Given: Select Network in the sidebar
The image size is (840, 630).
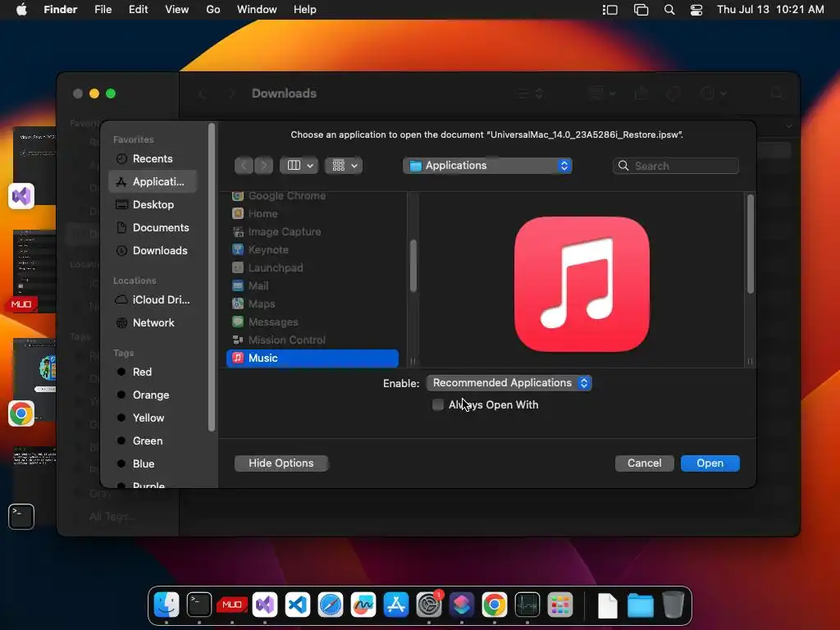Looking at the screenshot, I should click(x=153, y=323).
